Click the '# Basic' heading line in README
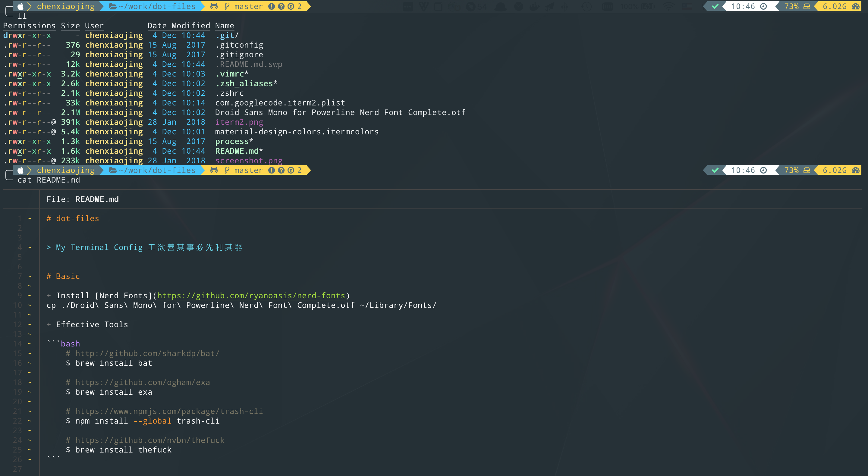The image size is (868, 476). 63,276
